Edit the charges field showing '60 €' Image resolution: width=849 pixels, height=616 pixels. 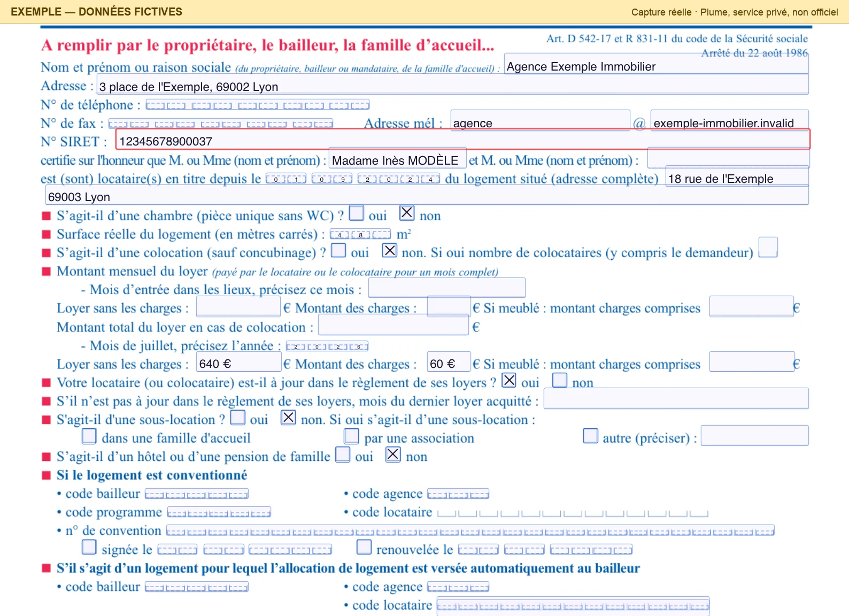tap(449, 362)
